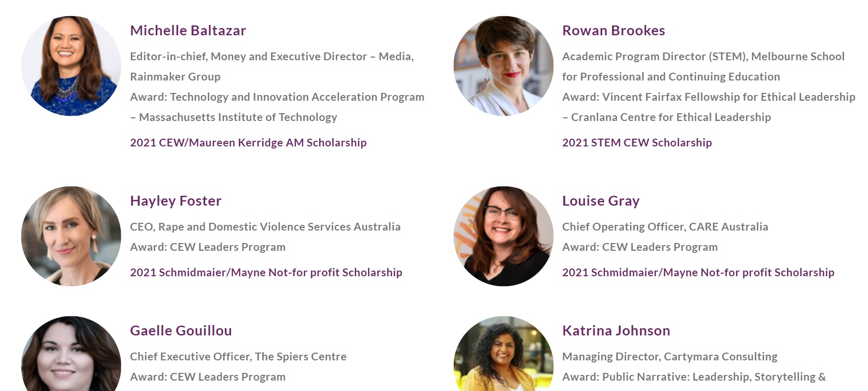Open Michelle Baltazar's profile photo
The width and height of the screenshot is (868, 391).
click(x=71, y=66)
